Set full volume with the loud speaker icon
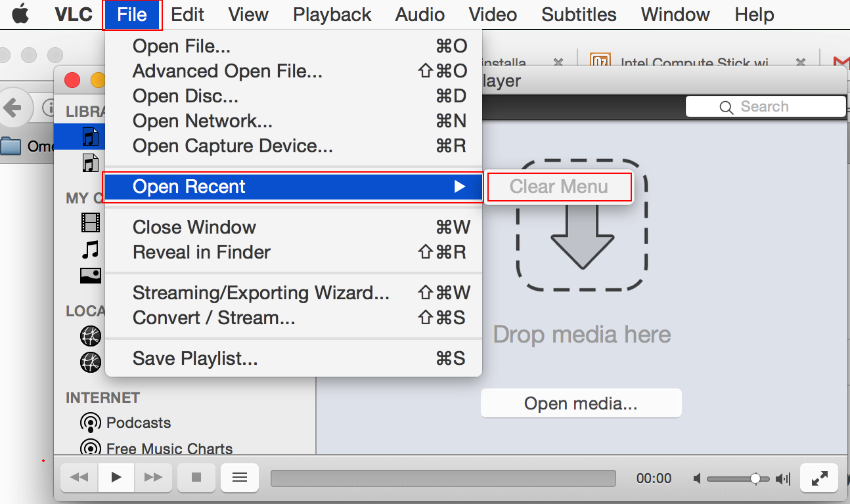850x504 pixels. tap(782, 478)
